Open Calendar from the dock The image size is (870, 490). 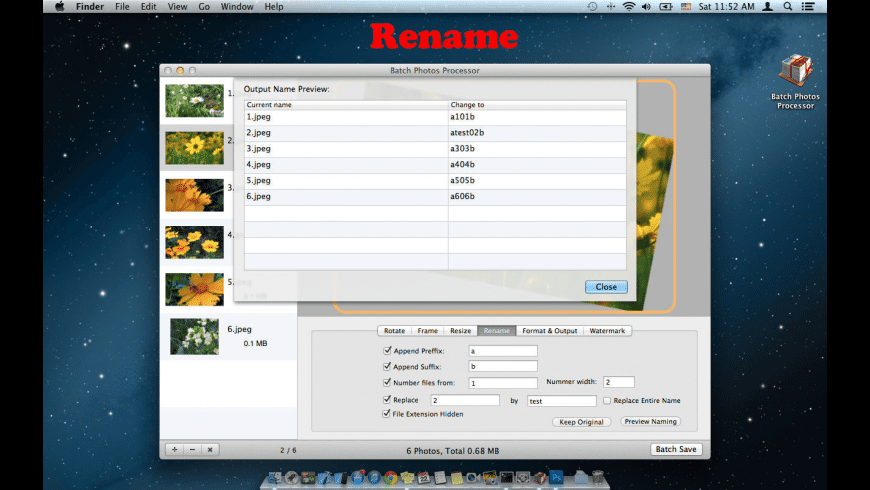[423, 478]
